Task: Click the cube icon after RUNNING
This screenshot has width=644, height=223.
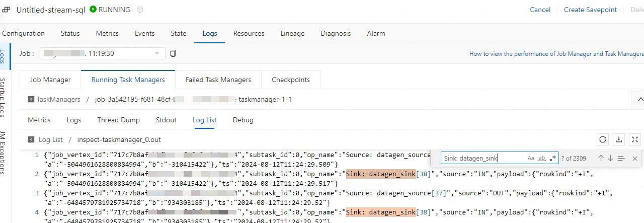Action: pos(140,10)
